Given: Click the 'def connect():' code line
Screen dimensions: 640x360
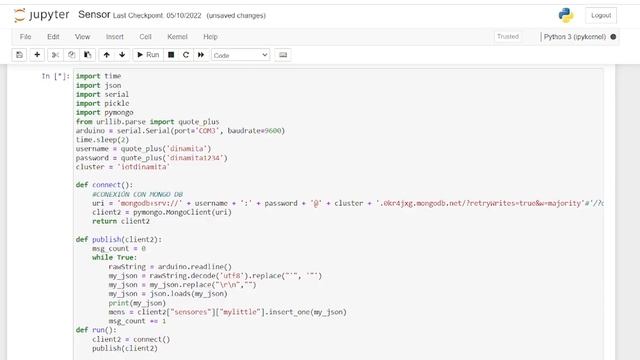Looking at the screenshot, I should pos(104,185).
